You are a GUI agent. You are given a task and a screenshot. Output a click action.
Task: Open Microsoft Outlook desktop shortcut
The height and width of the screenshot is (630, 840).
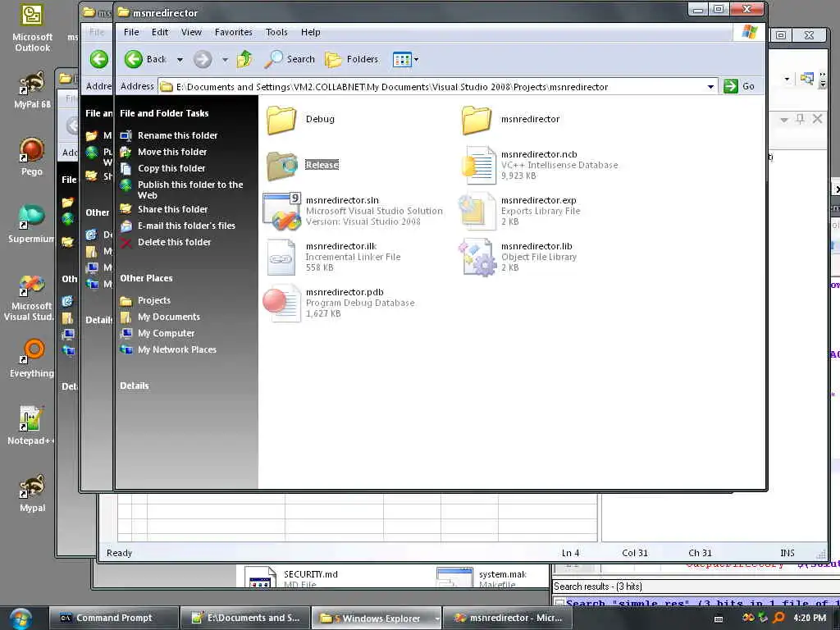pos(32,29)
